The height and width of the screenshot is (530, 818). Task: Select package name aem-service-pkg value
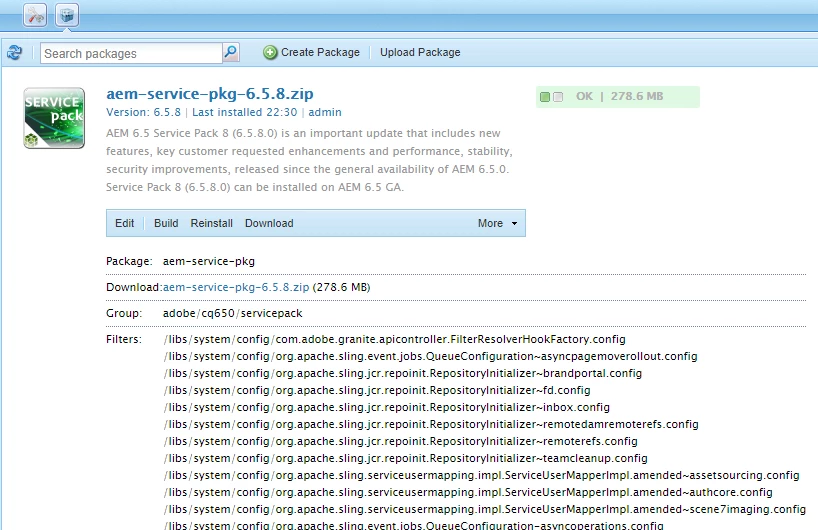click(209, 261)
